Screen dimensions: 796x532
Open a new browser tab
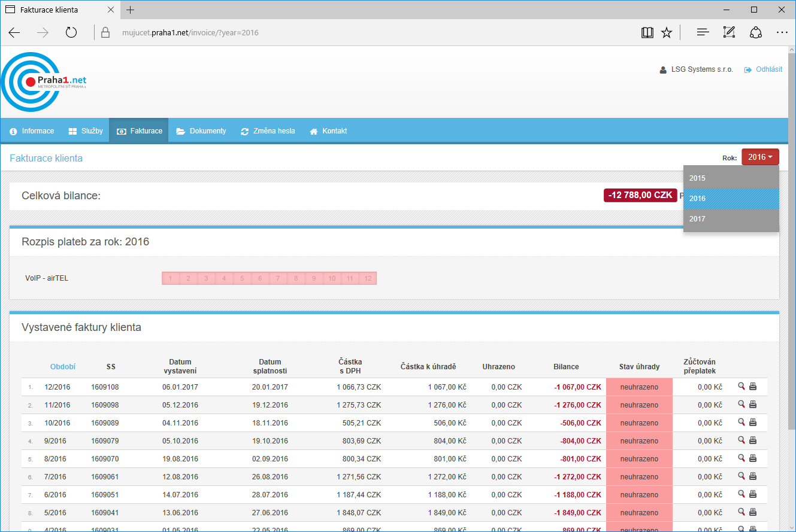click(131, 10)
